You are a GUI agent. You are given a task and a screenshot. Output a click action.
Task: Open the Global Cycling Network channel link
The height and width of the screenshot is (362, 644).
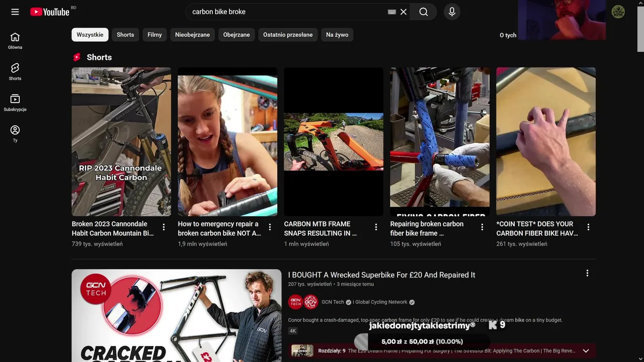pyautogui.click(x=381, y=302)
